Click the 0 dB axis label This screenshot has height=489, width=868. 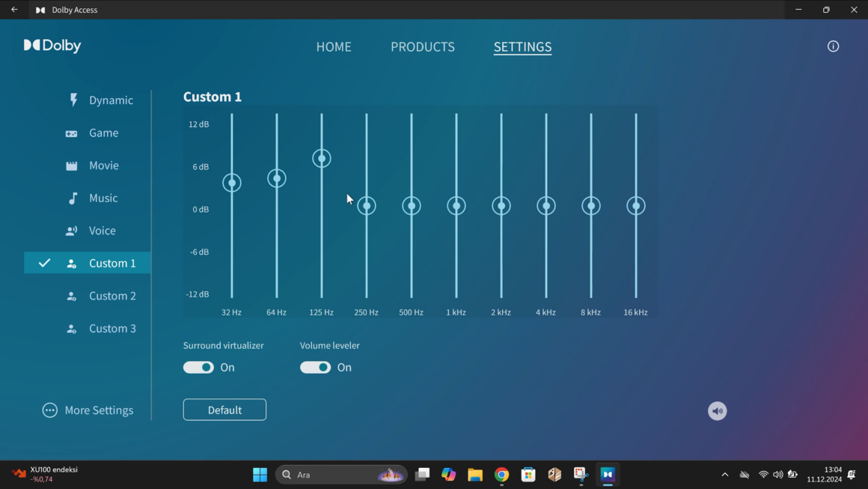(201, 210)
